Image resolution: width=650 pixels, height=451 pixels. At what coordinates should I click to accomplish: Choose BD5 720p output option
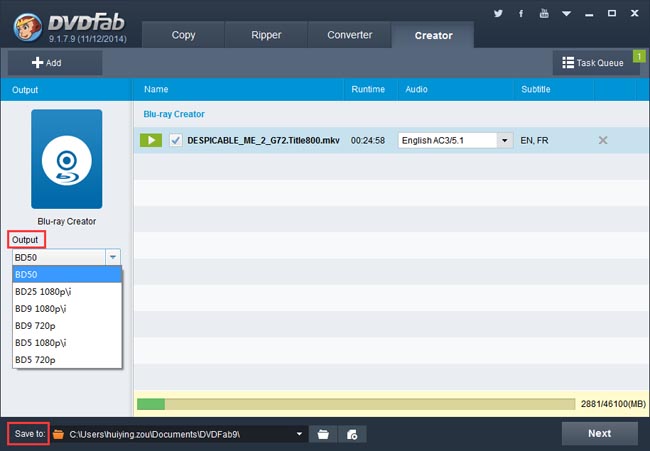67,360
